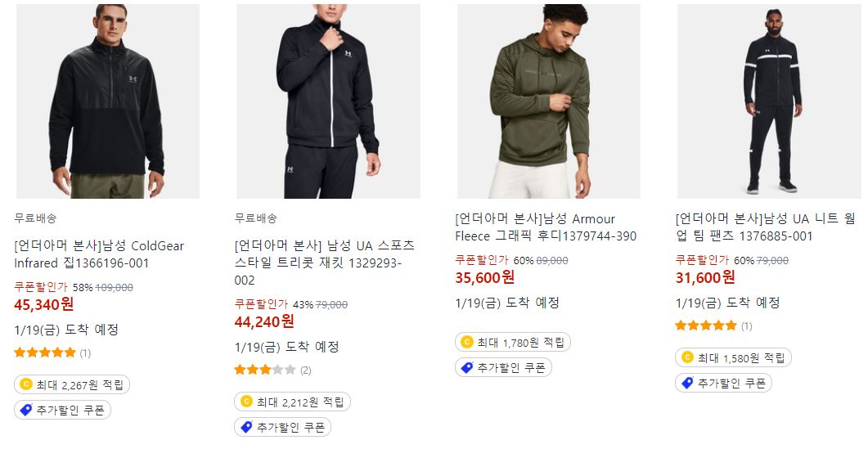Click the coin icon beside 최대 2,267원 적립
The width and height of the screenshot is (868, 449).
click(x=26, y=384)
